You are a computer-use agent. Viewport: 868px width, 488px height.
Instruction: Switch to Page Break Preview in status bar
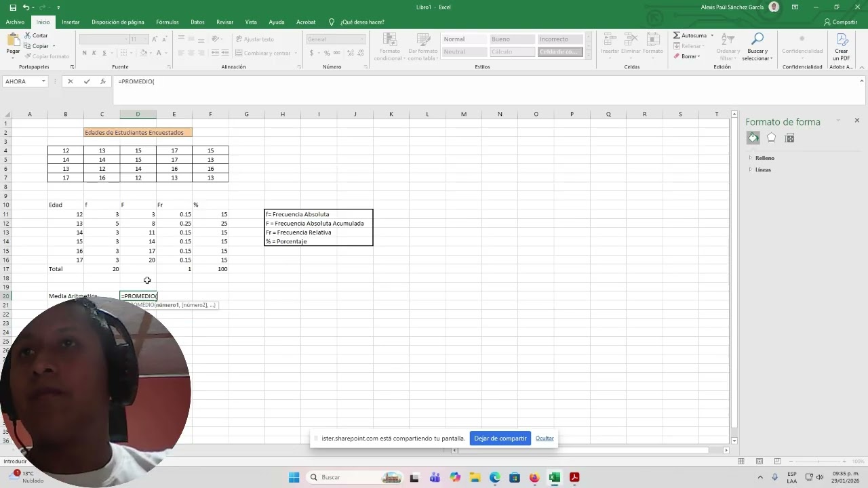777,462
